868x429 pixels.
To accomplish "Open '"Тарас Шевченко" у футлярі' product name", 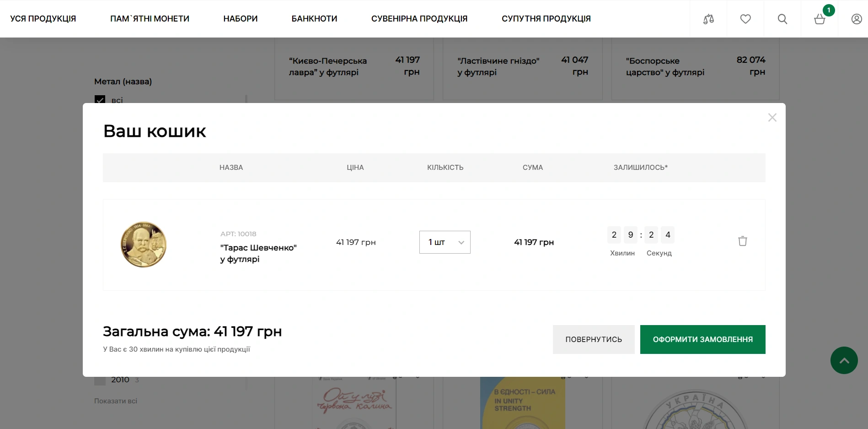I will pos(258,253).
